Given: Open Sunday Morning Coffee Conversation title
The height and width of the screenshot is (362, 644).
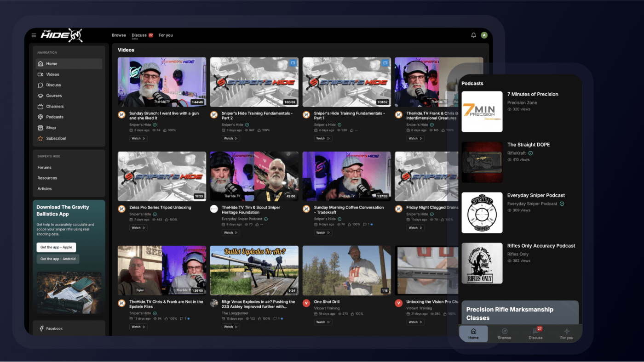Looking at the screenshot, I should click(349, 209).
